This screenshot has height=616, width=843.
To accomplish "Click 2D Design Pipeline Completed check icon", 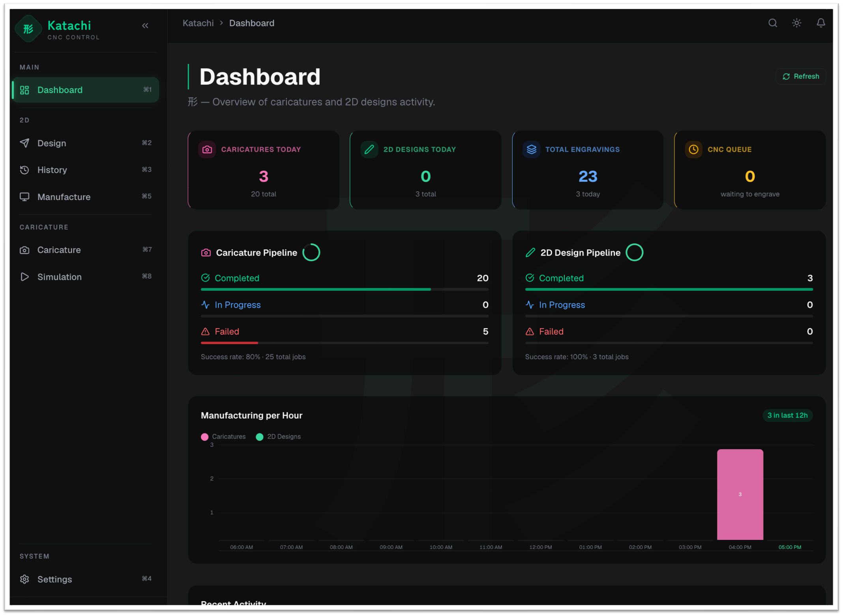I will [530, 278].
